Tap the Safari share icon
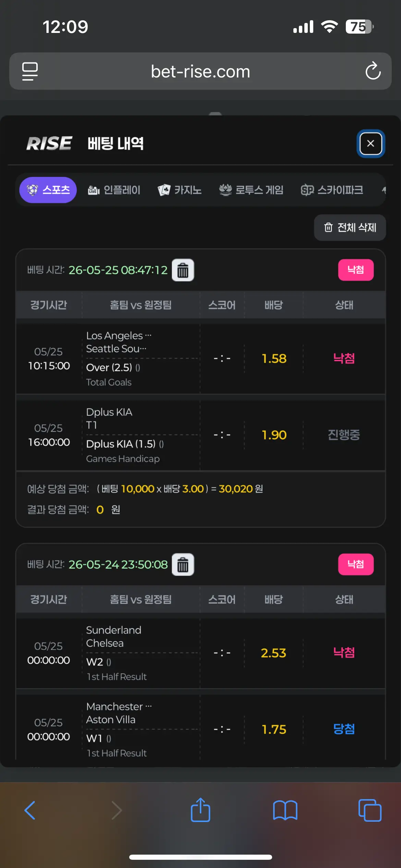 pos(200,810)
